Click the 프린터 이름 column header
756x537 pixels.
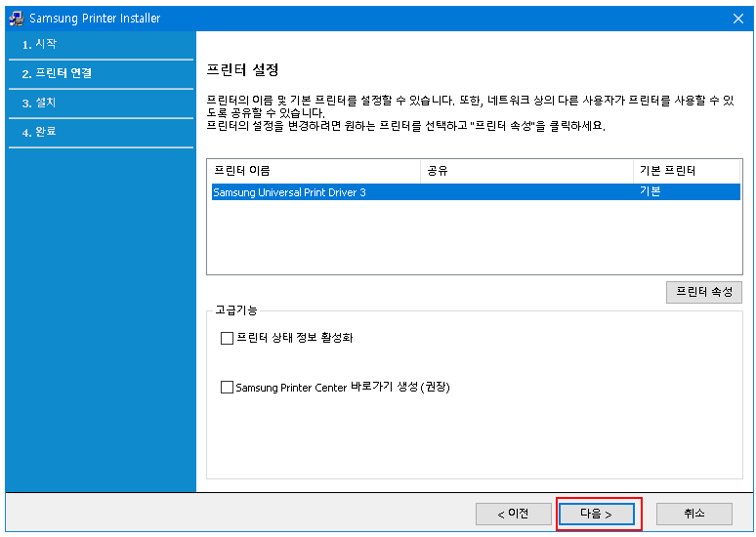(x=315, y=171)
